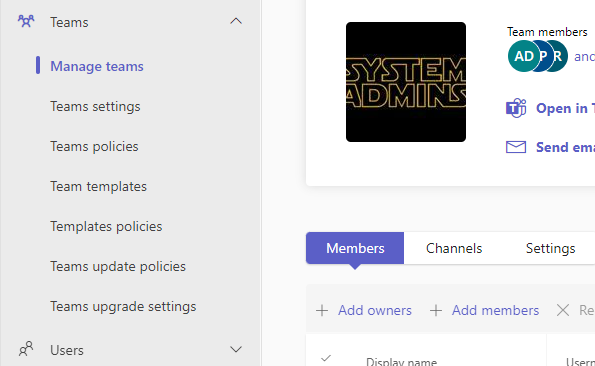Click the Users section label in sidebar
595x366 pixels.
67,350
